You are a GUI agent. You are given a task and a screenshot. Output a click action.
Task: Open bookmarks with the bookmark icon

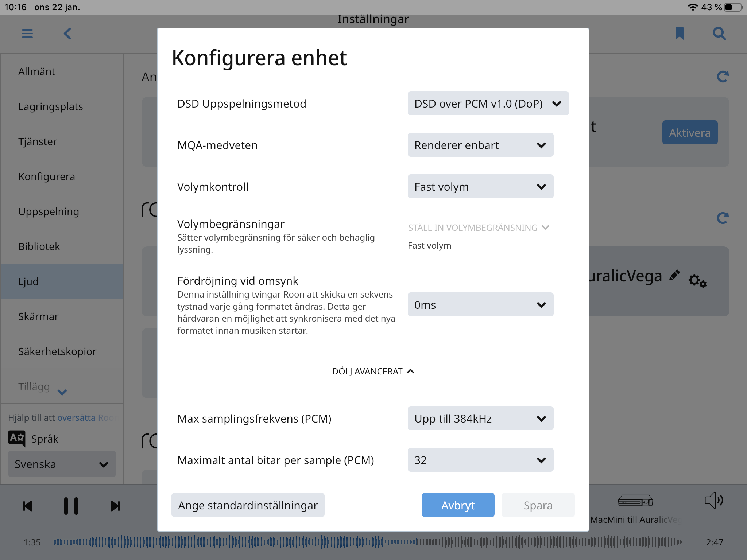(679, 34)
